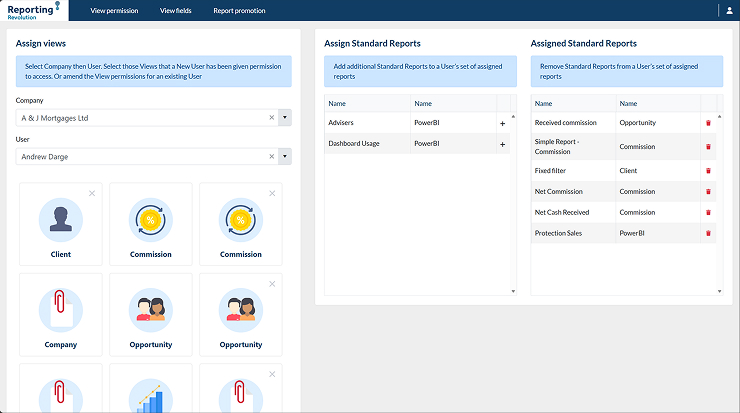This screenshot has height=413, width=740.
Task: Delete the Received commission assigned report
Action: coord(708,123)
